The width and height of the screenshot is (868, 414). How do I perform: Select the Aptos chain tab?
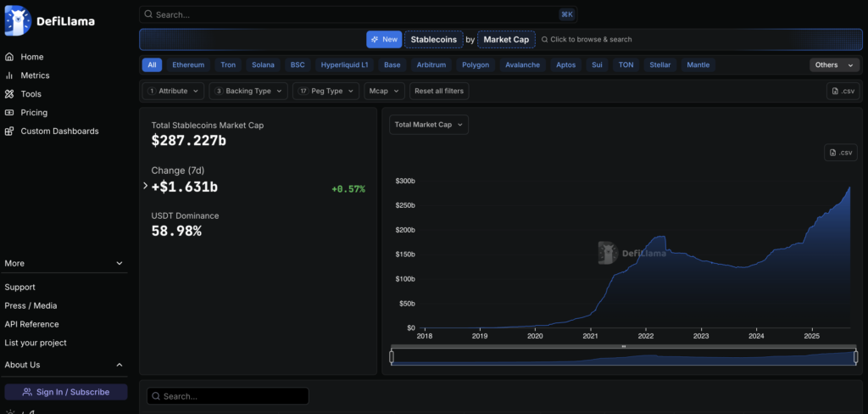pos(565,64)
